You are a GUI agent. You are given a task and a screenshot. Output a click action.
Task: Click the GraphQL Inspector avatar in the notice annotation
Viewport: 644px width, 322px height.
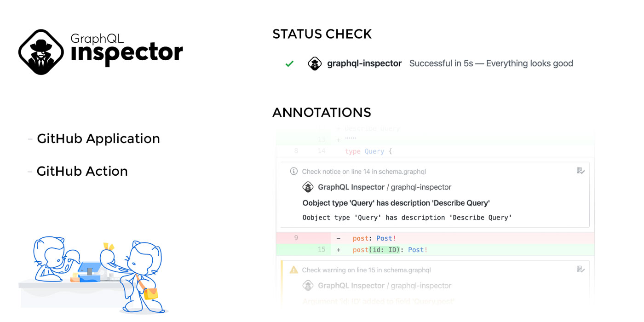(308, 187)
